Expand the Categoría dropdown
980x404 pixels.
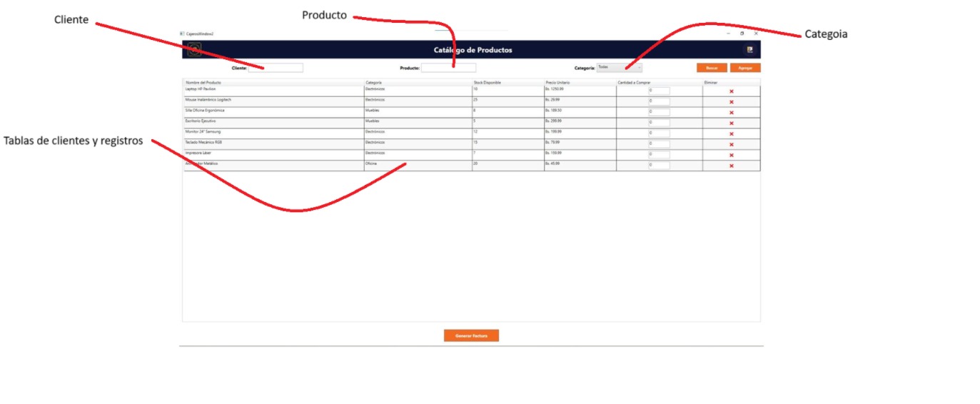coord(619,68)
